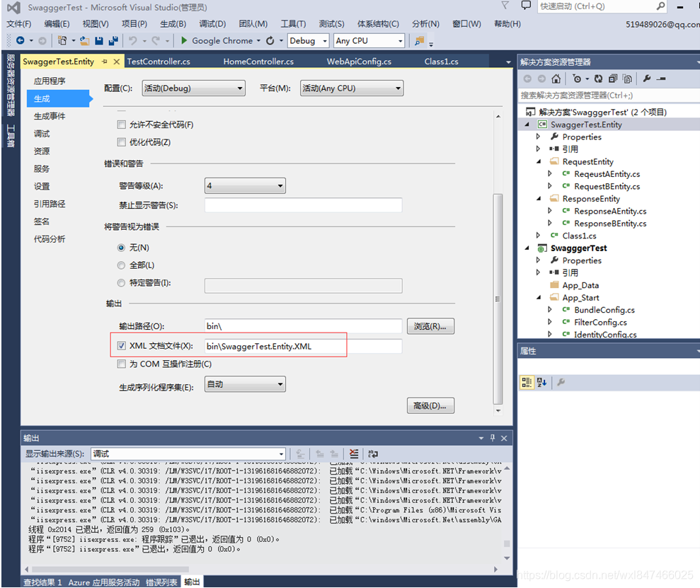Screen dimensions: 700x588
Task: Click the Open File folder icon
Action: [x=84, y=40]
